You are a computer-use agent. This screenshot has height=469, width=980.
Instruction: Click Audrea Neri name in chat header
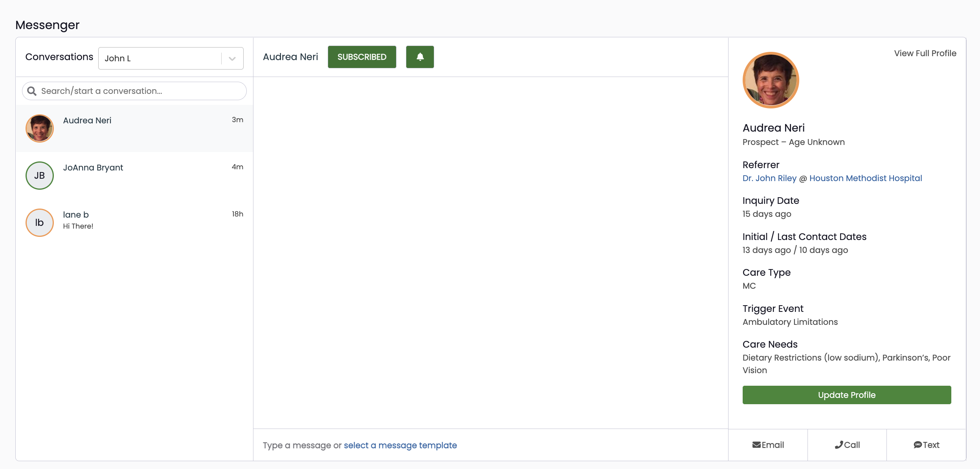point(290,57)
